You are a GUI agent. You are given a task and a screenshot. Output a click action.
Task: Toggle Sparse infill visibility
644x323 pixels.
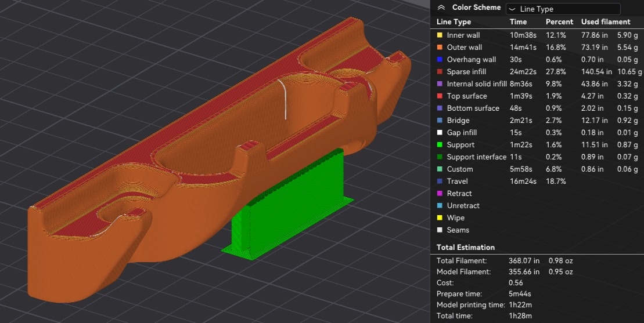(x=466, y=72)
